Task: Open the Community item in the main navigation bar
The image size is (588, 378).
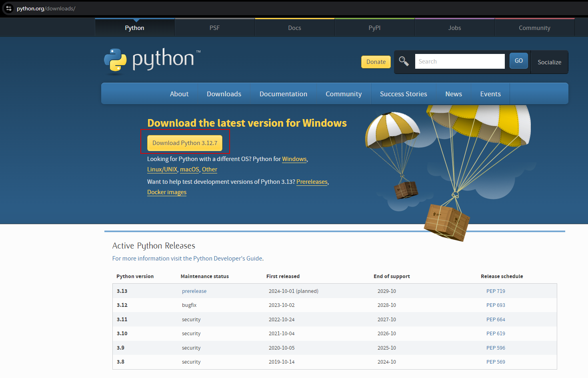Action: coord(344,94)
